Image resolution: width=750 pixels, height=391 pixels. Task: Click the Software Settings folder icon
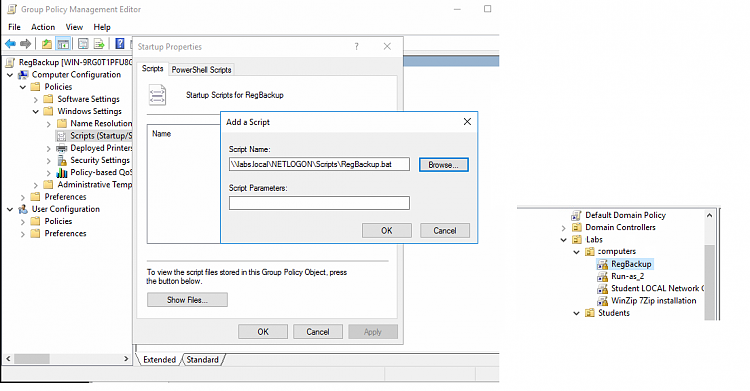(48, 99)
